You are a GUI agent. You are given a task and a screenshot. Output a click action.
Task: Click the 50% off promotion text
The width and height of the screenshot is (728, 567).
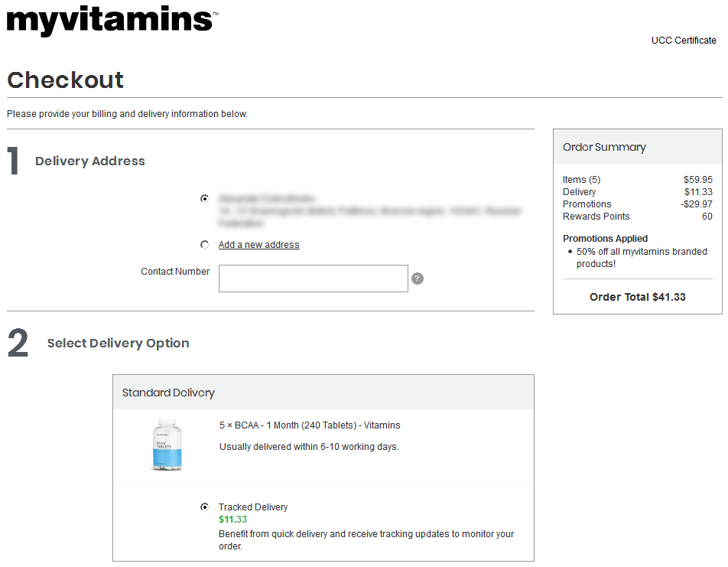(x=641, y=257)
